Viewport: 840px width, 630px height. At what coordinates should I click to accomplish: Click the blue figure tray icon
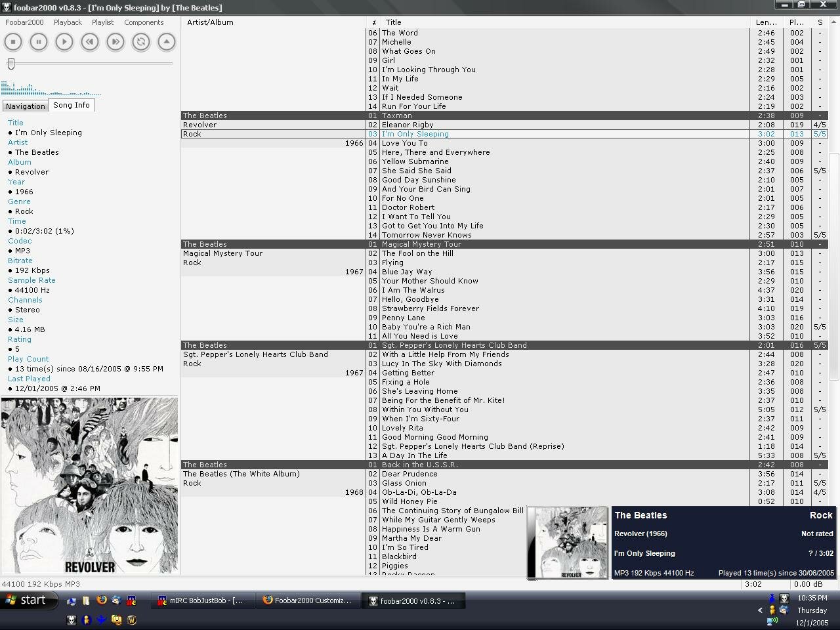pos(772,598)
